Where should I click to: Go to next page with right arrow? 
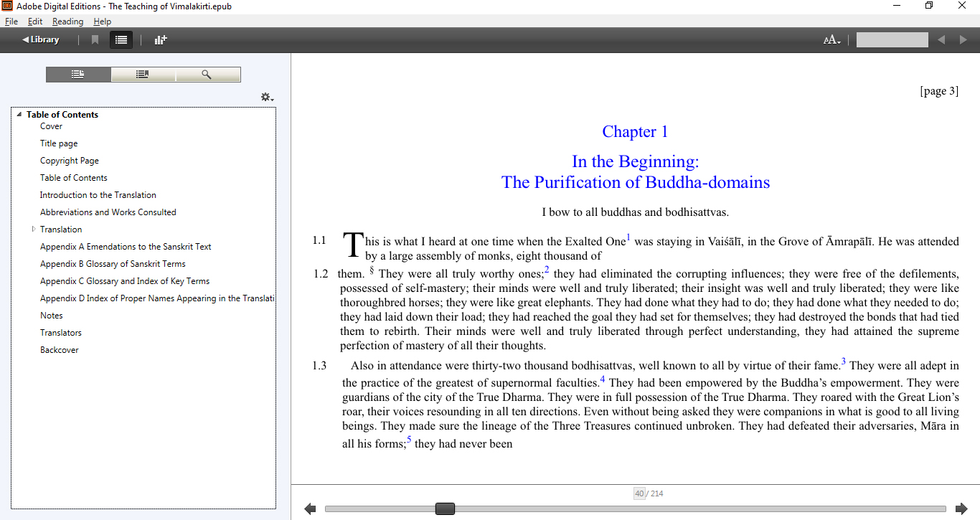click(x=961, y=509)
